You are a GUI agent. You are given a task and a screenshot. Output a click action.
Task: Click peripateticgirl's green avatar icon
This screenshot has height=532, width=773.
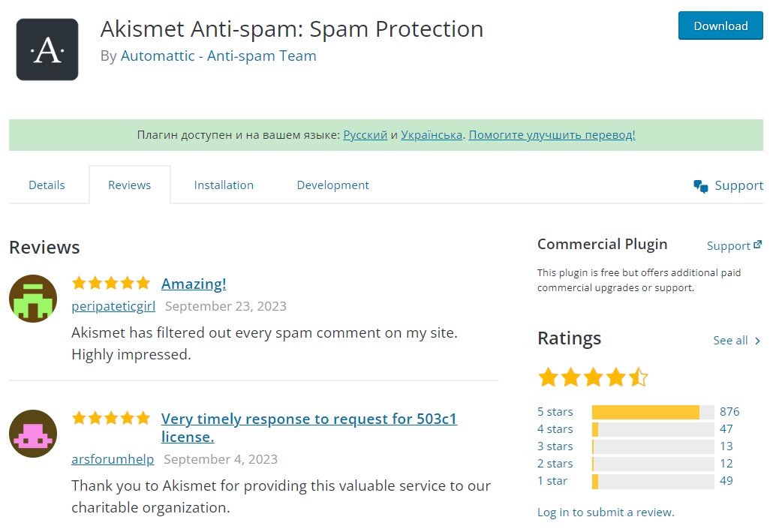pyautogui.click(x=33, y=299)
